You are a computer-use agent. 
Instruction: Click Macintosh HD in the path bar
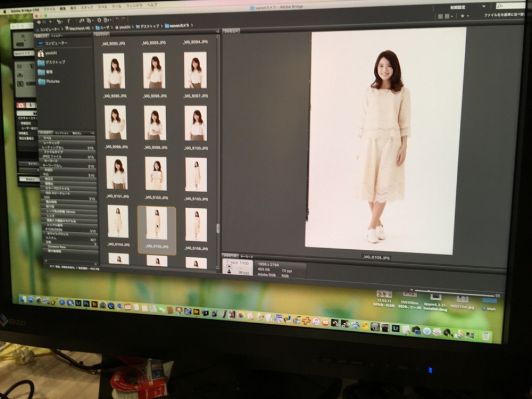(x=77, y=28)
